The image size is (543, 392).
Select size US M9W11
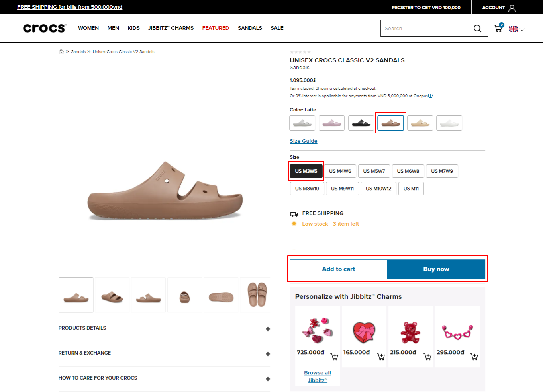pyautogui.click(x=343, y=189)
